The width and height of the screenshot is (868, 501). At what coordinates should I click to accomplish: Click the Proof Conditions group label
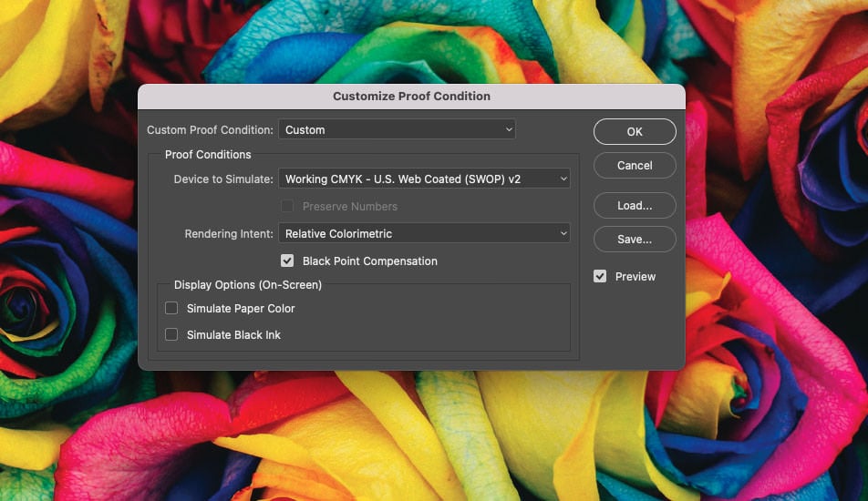208,155
